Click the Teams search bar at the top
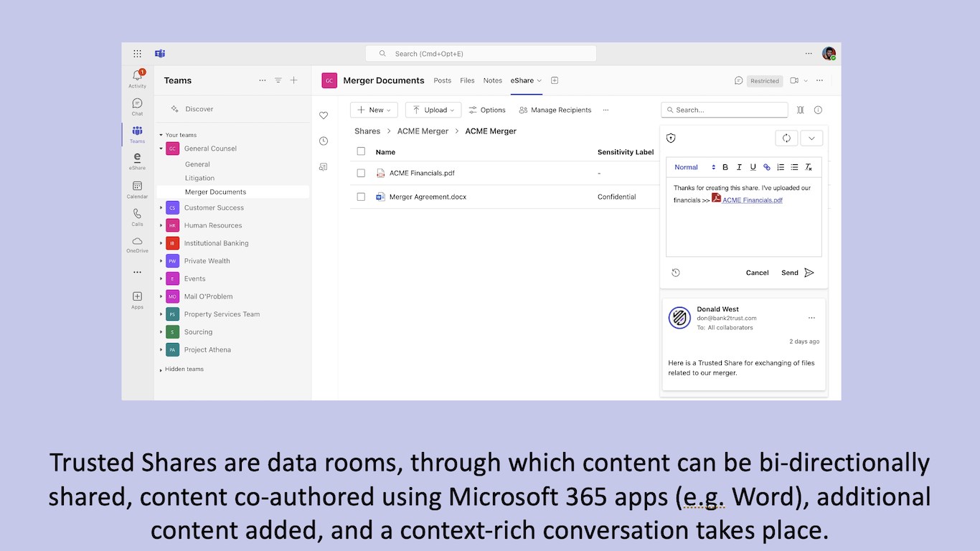980x551 pixels. (x=481, y=54)
